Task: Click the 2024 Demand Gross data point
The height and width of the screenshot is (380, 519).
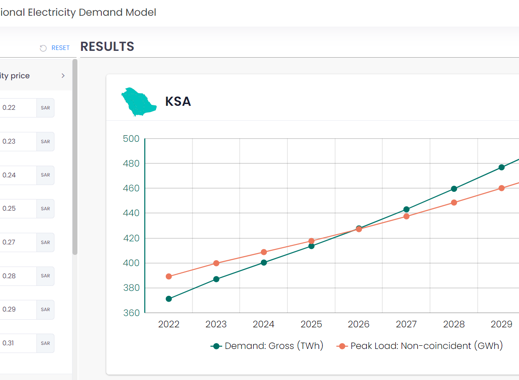Action: coord(264,263)
